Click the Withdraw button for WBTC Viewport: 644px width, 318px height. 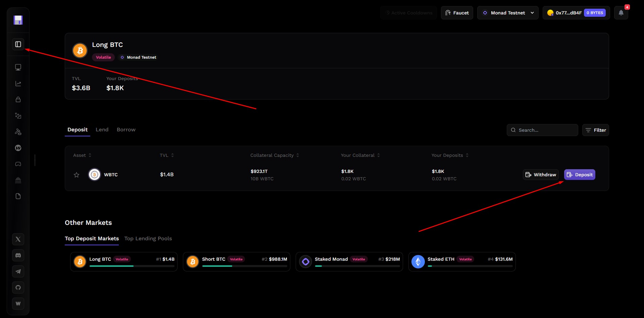[x=540, y=175]
